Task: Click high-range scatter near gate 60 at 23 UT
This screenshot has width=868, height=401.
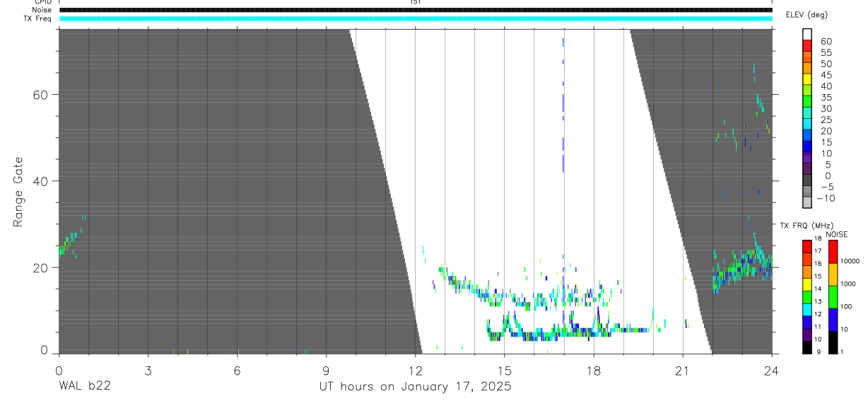Action: click(x=759, y=103)
